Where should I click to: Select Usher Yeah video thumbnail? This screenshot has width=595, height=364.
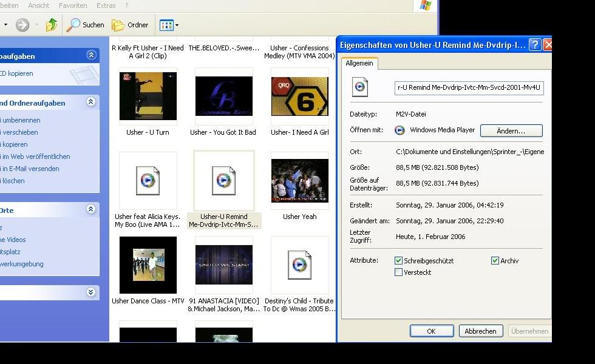pos(300,181)
